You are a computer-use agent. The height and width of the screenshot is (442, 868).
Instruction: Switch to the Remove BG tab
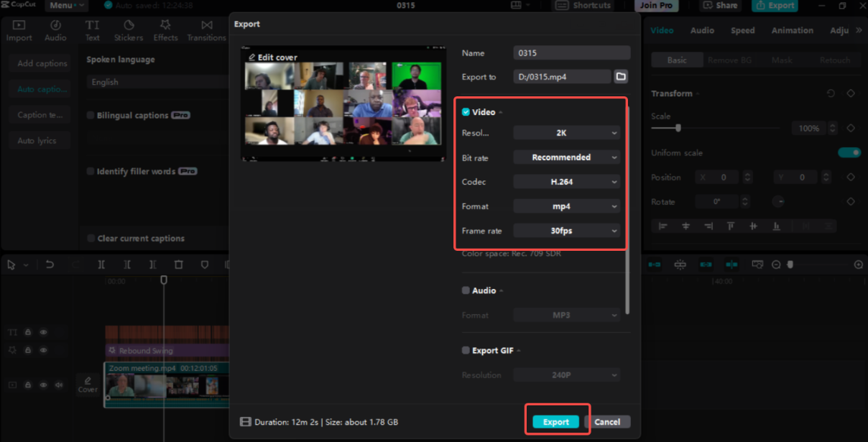(x=730, y=60)
